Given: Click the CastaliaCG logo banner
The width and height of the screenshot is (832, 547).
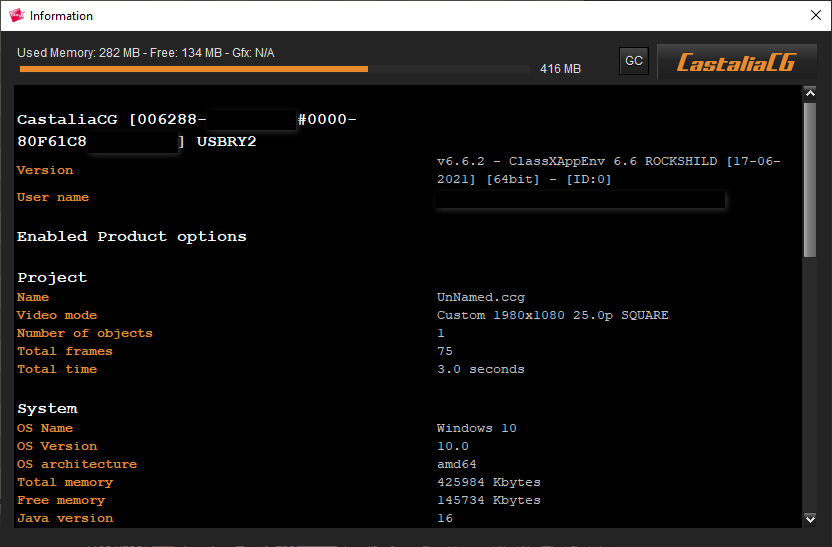Looking at the screenshot, I should pyautogui.click(x=736, y=62).
